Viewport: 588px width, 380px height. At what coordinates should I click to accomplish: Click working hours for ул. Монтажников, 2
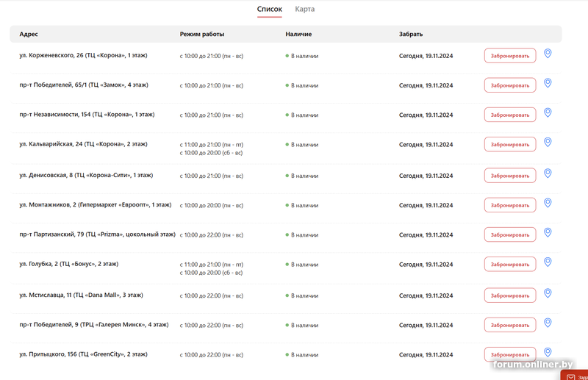tap(212, 206)
